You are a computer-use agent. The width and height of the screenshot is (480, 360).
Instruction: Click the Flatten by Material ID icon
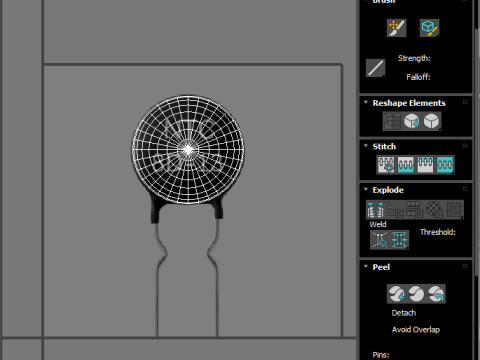(434, 210)
